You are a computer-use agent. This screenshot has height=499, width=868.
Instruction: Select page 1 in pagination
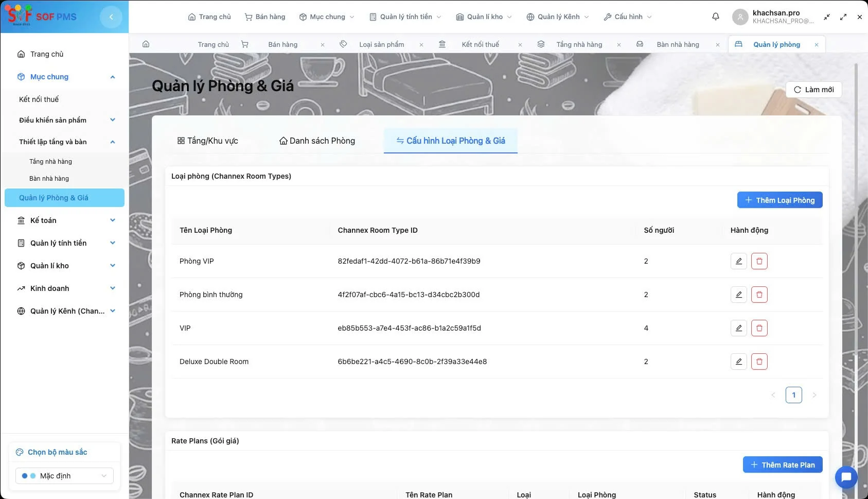click(x=793, y=395)
